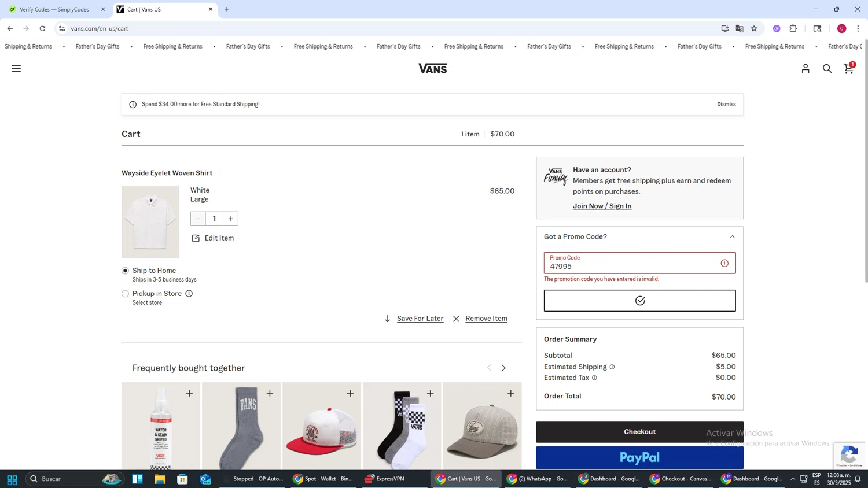Click the Pickup in Store info icon

tap(189, 294)
